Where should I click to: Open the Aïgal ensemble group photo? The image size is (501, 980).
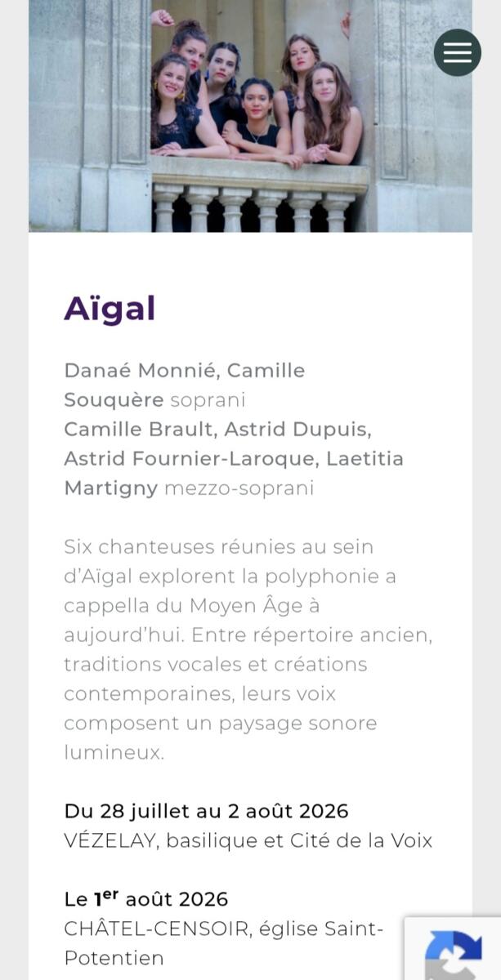pyautogui.click(x=250, y=116)
